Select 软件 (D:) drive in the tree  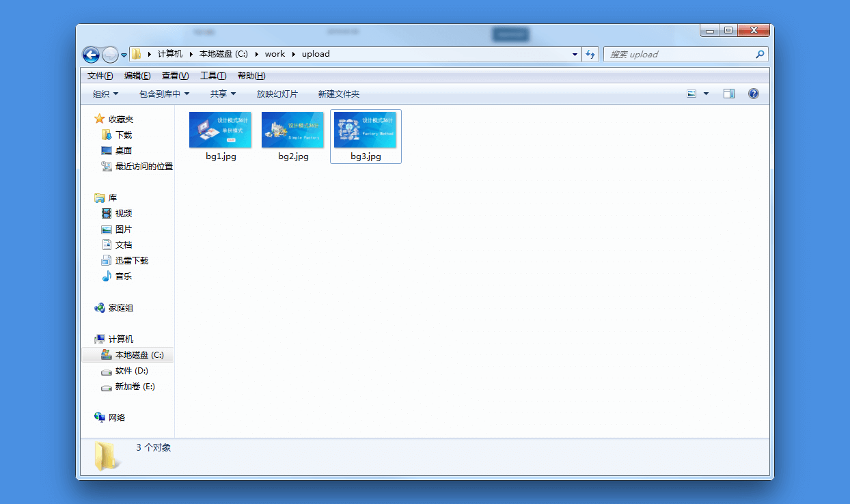tap(124, 370)
